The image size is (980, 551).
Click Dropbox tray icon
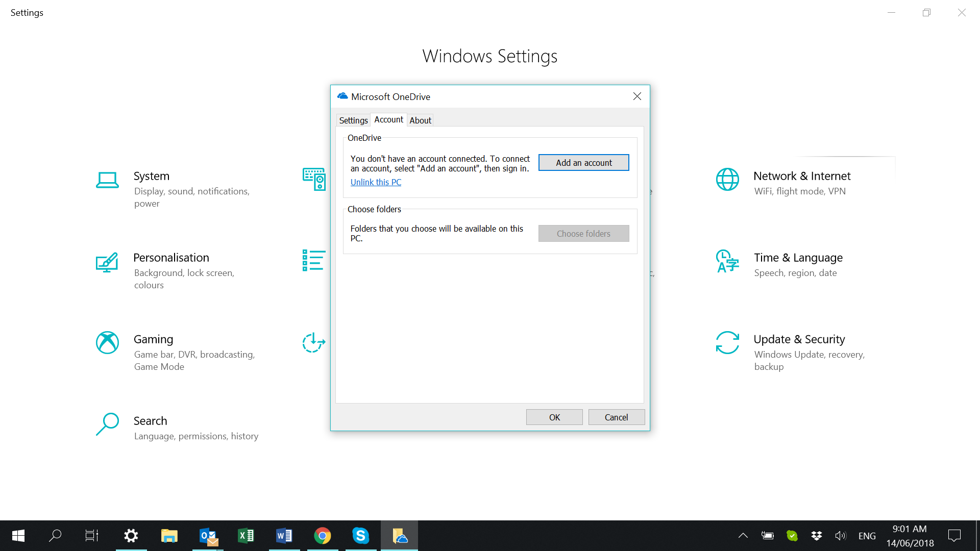817,536
